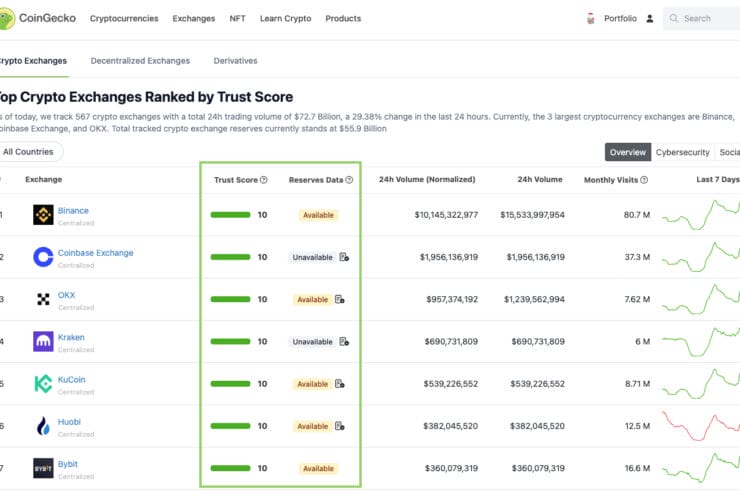Click Kraken Unavailable reserves badge

tap(312, 342)
